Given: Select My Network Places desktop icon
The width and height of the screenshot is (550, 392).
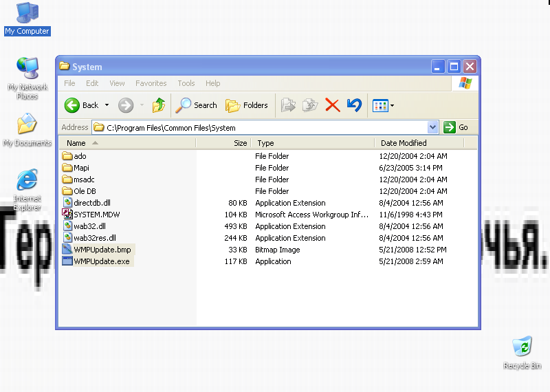Looking at the screenshot, I should 27,78.
